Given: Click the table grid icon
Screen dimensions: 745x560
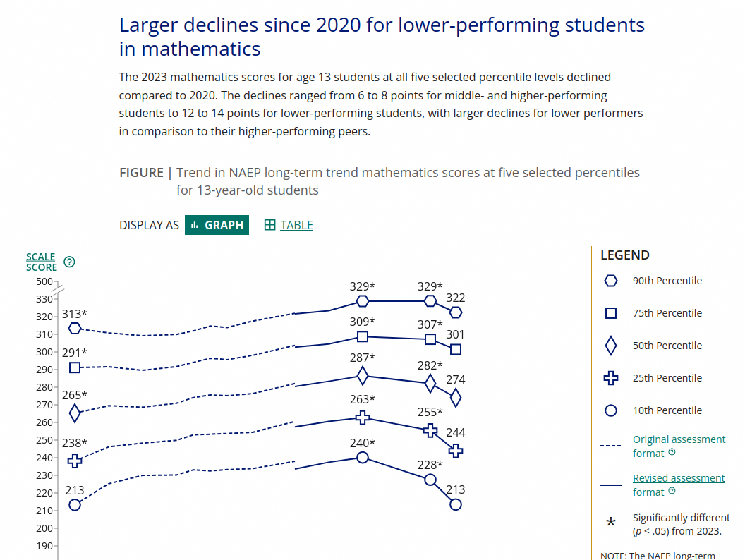Looking at the screenshot, I should 270,225.
